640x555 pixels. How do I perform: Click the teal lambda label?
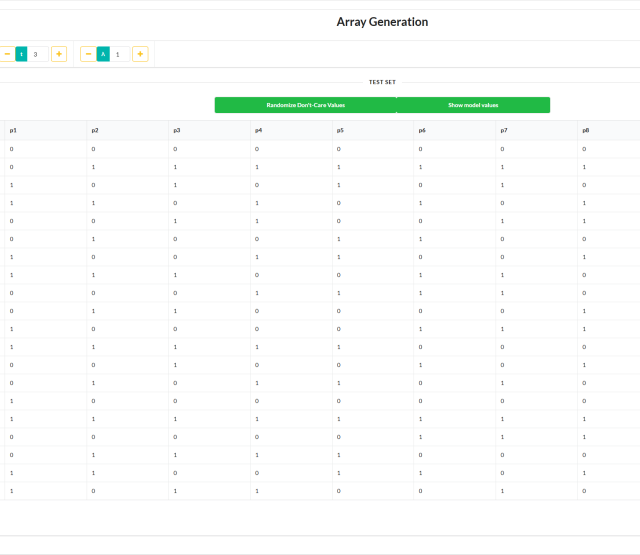pyautogui.click(x=103, y=54)
